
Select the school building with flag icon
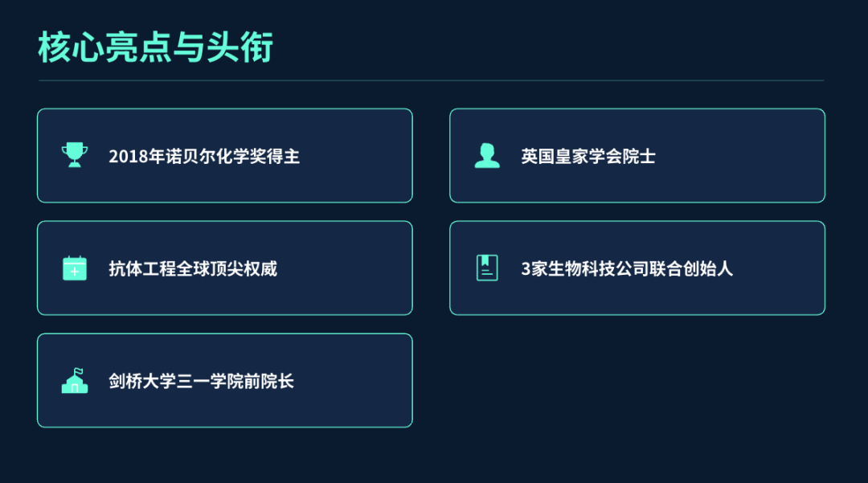[x=75, y=381]
